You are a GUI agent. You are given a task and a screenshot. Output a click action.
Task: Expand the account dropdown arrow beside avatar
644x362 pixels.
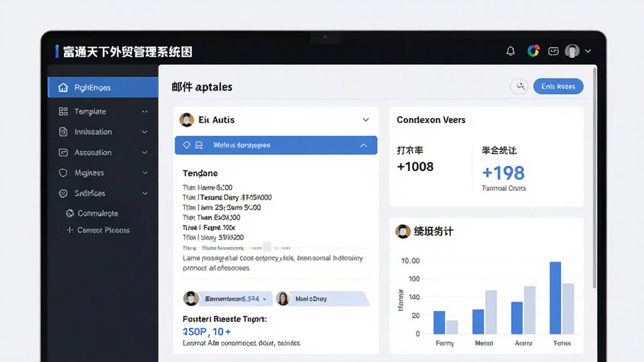[x=588, y=52]
